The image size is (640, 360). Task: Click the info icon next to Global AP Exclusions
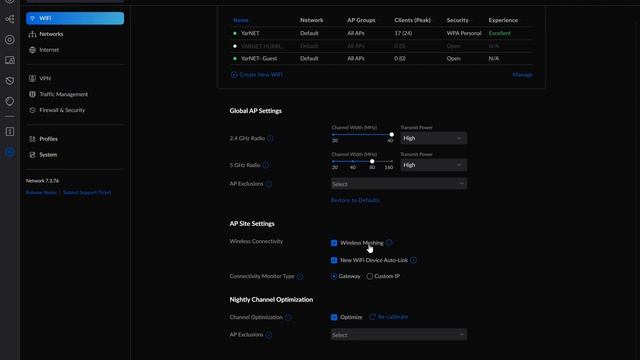(269, 184)
